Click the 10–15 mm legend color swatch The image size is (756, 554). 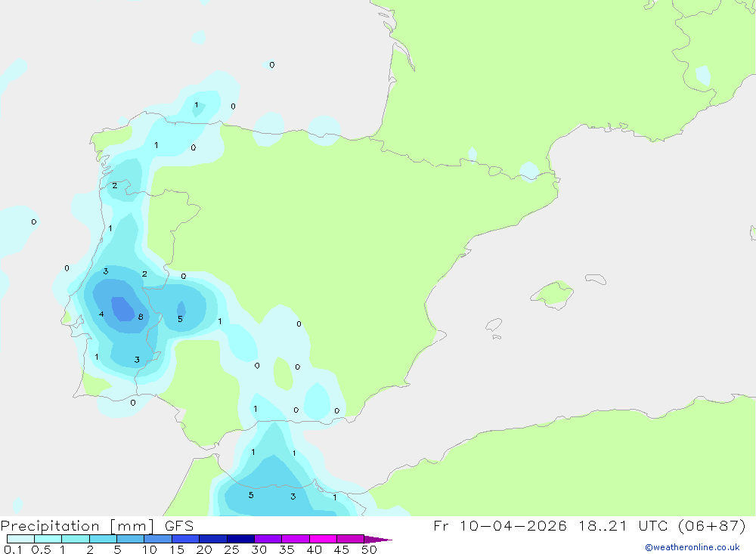tap(158, 539)
